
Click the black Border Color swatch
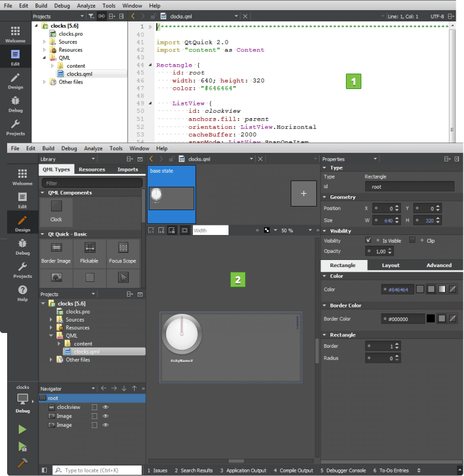click(431, 319)
